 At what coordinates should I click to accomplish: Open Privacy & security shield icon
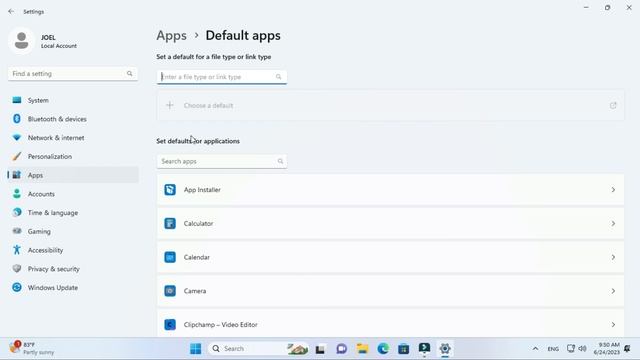tap(17, 269)
